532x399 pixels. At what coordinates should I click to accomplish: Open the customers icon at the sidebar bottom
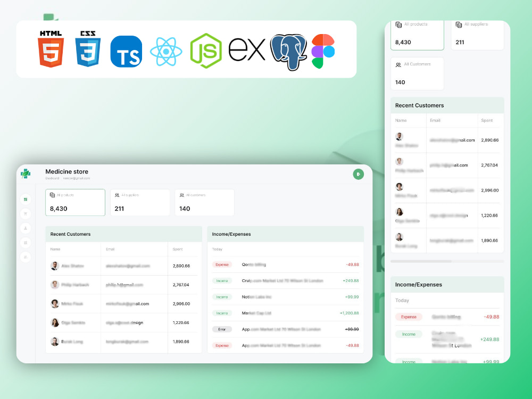[26, 257]
